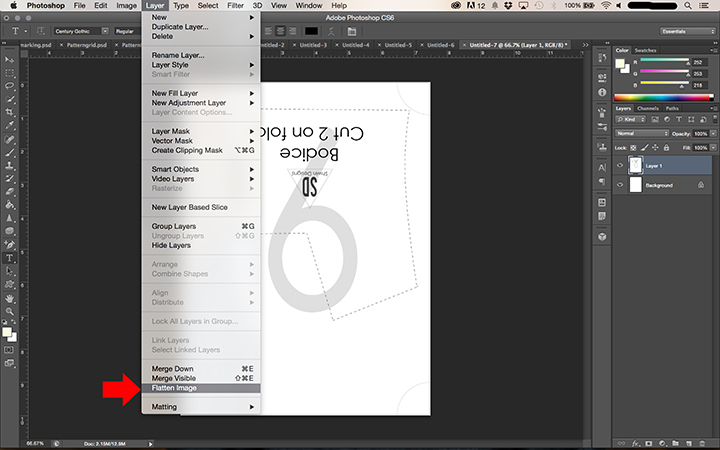Image resolution: width=720 pixels, height=450 pixels.
Task: Toggle Lock position
Action: 655,147
